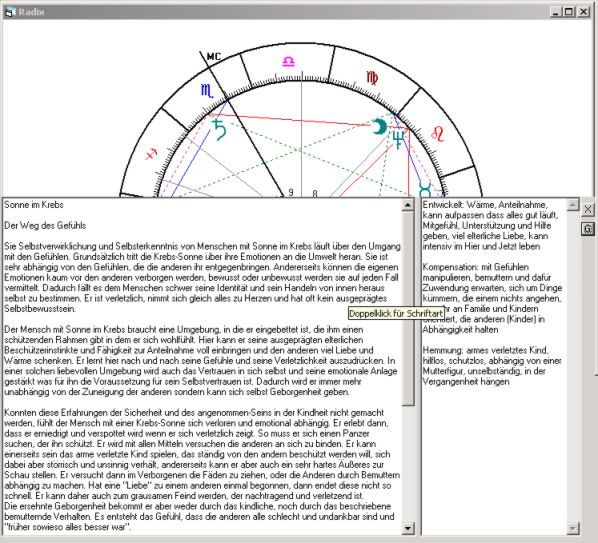
Task: Select the red Leo sign glyph
Action: pos(438,134)
